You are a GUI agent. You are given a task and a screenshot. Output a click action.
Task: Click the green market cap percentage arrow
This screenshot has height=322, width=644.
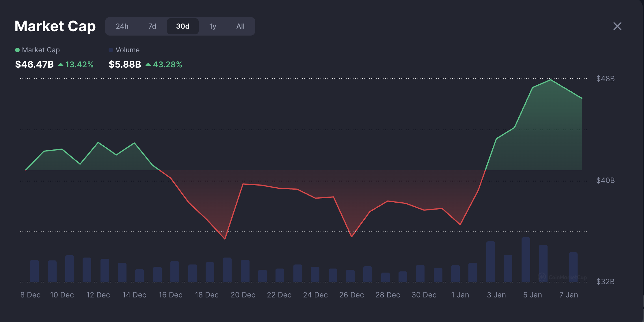coord(61,65)
